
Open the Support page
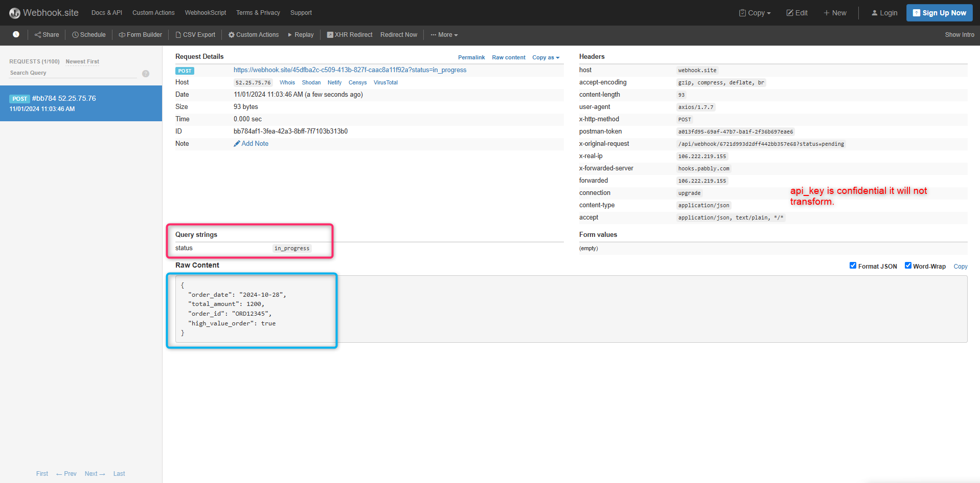pos(301,13)
